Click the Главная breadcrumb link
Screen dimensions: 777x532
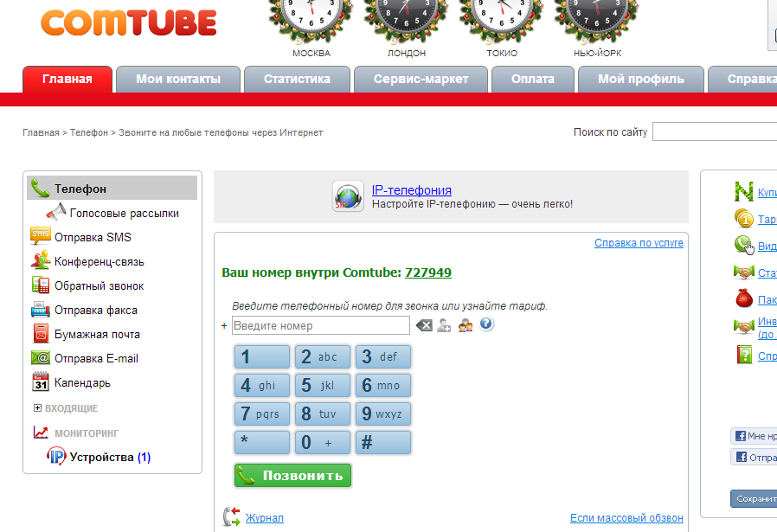coord(42,132)
